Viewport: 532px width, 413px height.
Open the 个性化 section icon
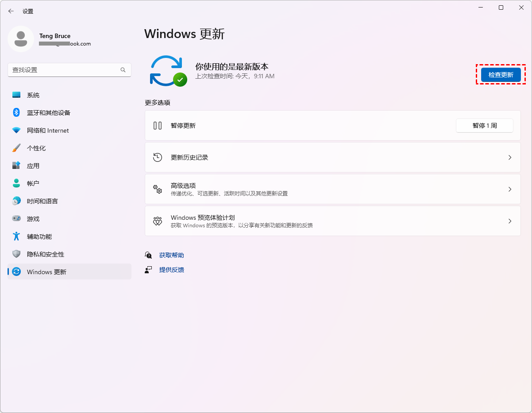pyautogui.click(x=17, y=148)
